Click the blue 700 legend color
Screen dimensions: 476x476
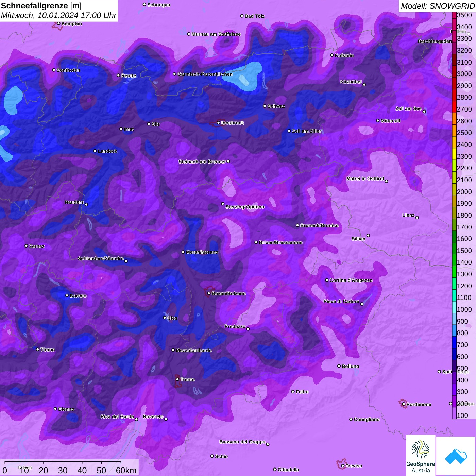click(454, 342)
